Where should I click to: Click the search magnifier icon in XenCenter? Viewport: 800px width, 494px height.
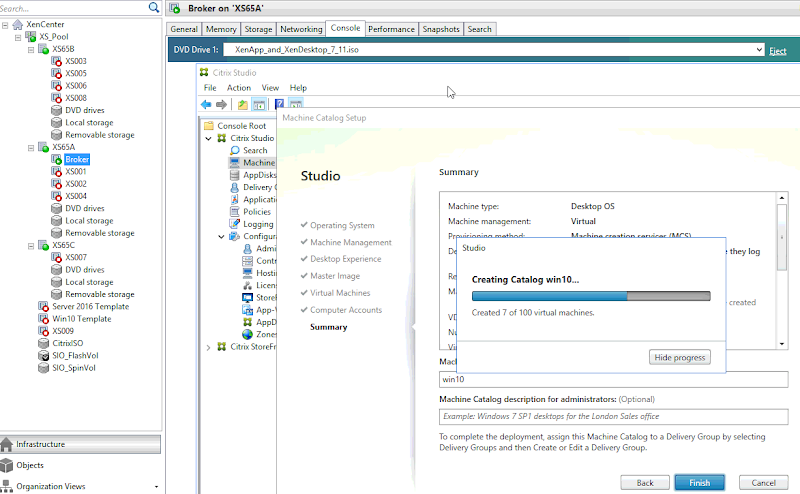point(154,7)
